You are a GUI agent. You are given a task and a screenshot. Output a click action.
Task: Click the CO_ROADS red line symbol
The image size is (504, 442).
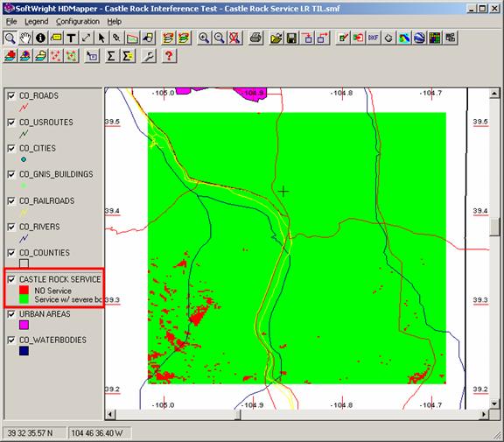24,108
